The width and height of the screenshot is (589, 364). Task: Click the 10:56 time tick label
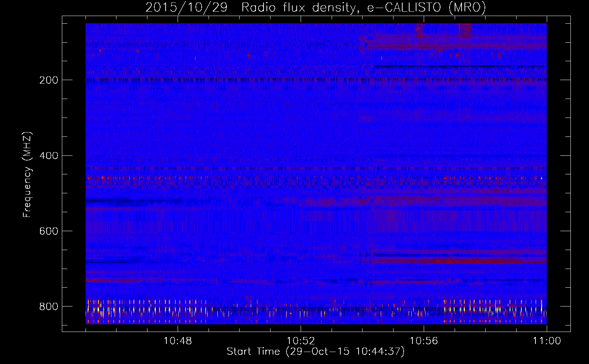click(x=424, y=341)
